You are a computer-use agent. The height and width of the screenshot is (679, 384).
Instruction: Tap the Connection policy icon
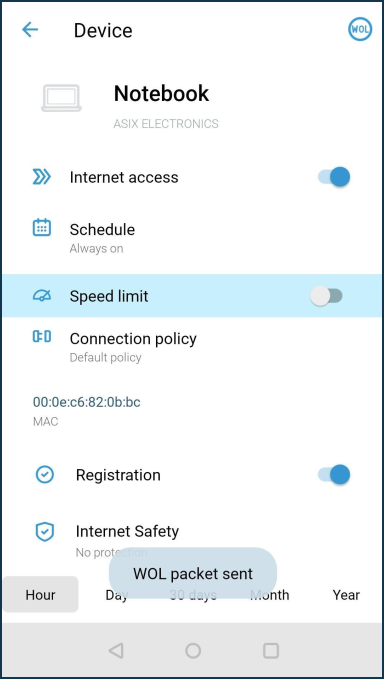tap(42, 336)
